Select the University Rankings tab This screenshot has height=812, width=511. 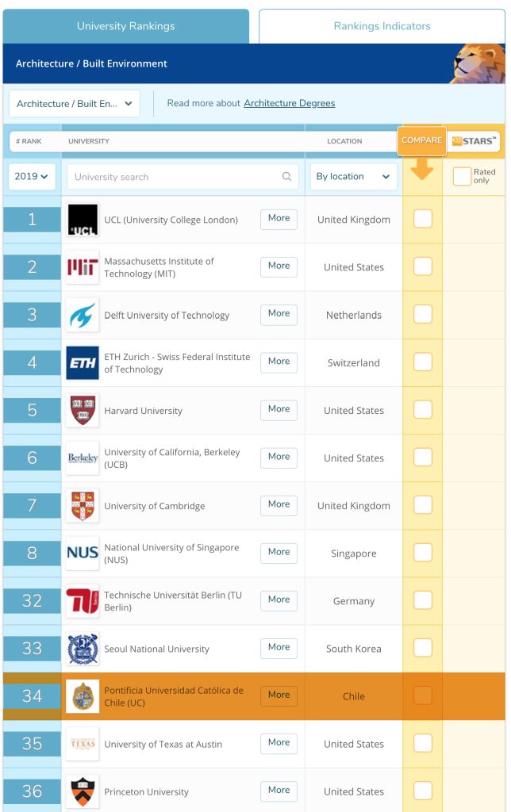coord(125,26)
